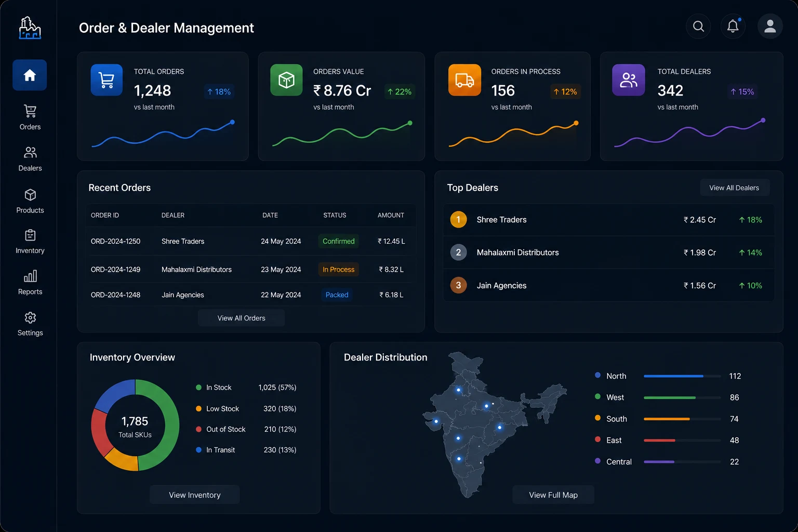
Task: Click the South region progress bar
Action: [x=682, y=419]
